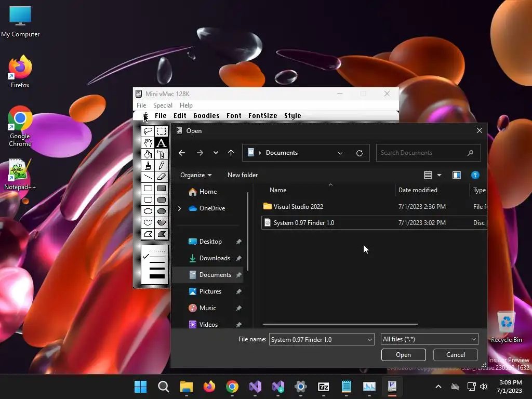Select the Marquee selection tool
This screenshot has width=532, height=399.
(162, 131)
